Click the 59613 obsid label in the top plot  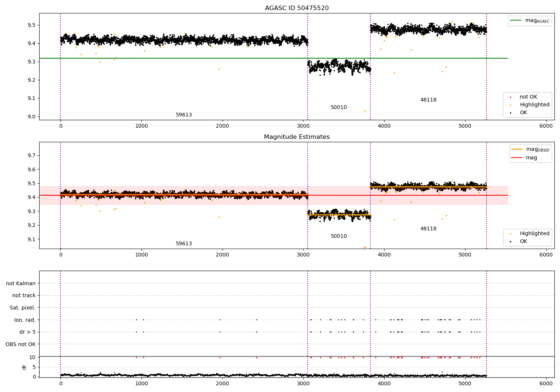(x=184, y=115)
